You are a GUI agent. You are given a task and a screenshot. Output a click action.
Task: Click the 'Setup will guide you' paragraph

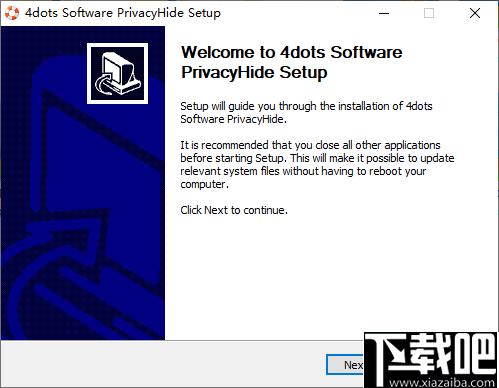pos(306,112)
